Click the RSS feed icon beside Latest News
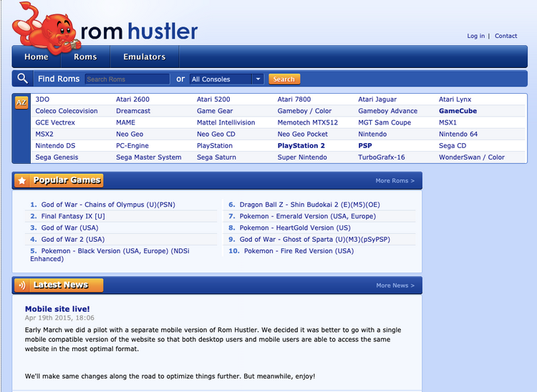This screenshot has height=392, width=537. [x=22, y=285]
